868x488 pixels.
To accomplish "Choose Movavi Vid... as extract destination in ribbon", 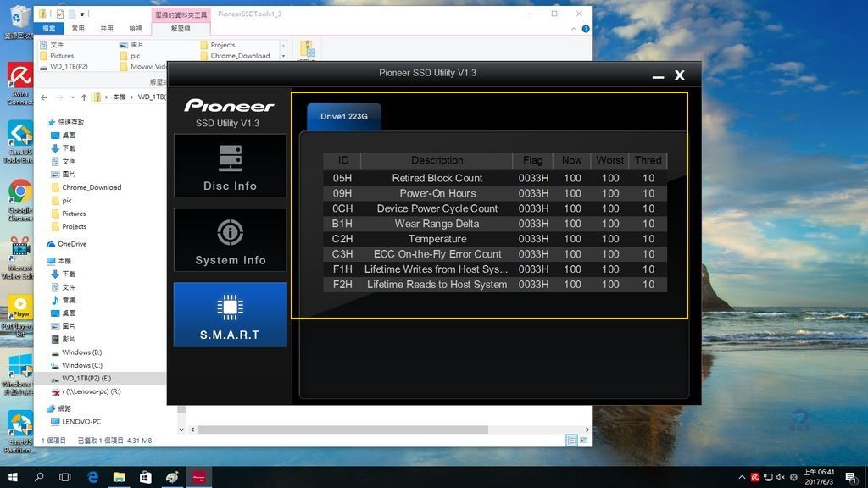I will tap(143, 66).
